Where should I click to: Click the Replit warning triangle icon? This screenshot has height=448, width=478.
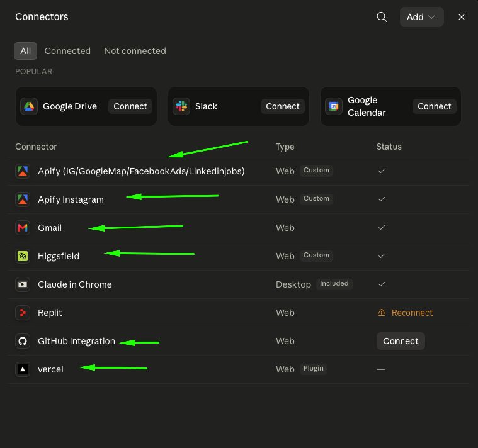(x=382, y=313)
